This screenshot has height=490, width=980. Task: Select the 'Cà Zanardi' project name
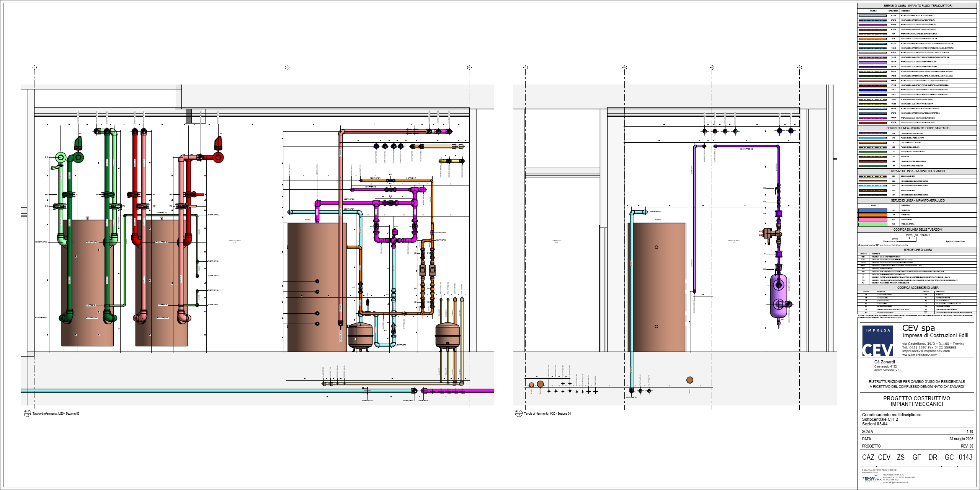click(x=885, y=362)
